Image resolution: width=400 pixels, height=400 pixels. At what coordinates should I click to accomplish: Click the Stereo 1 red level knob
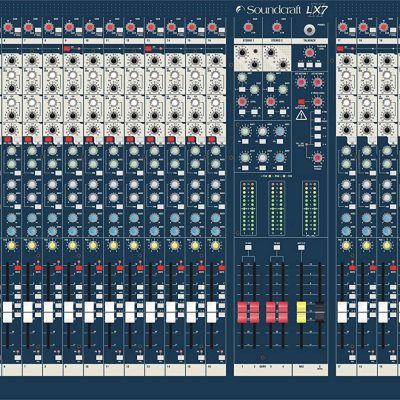(242, 102)
